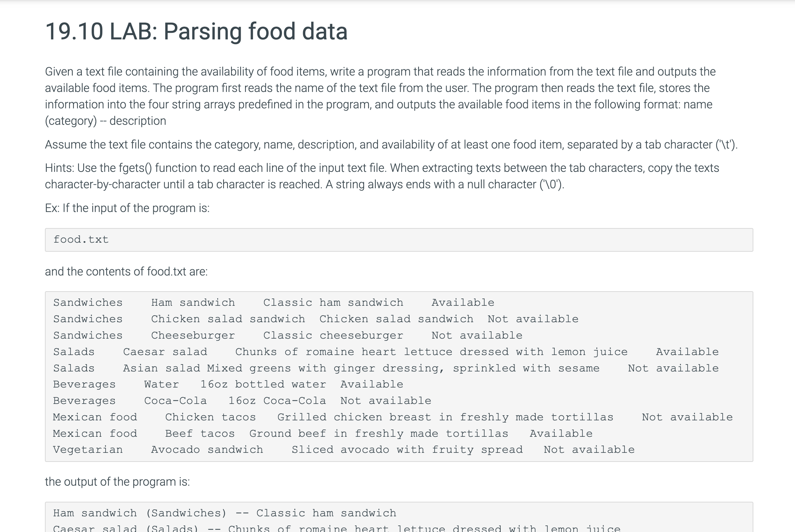
Task: Click 'Chicken tacos' in Mexican food row
Action: 210,417
